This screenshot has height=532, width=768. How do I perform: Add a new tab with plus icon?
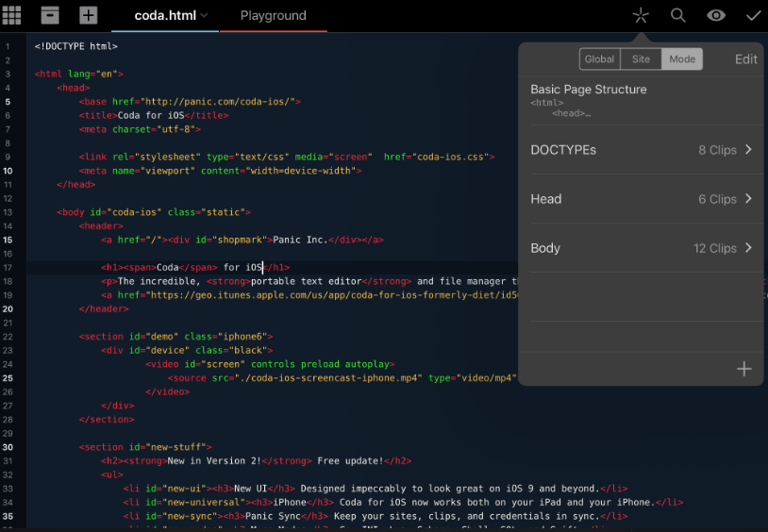(x=88, y=15)
